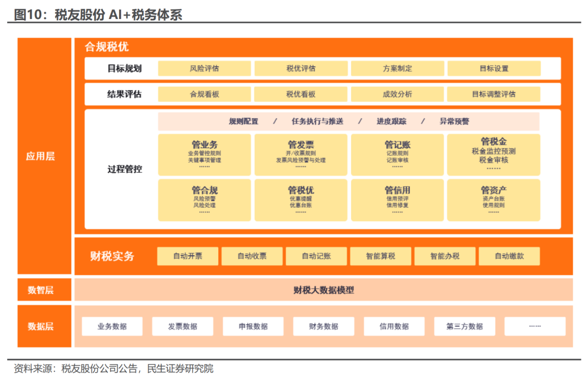
Task: Click the 智能办税 box
Action: (445, 256)
